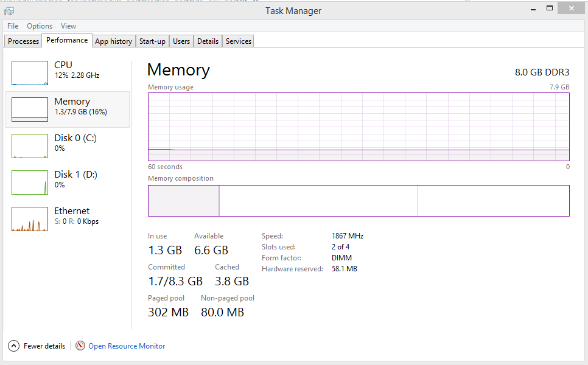588x365 pixels.
Task: Select the Memory graph thumbnail in sidebar
Action: coord(30,109)
